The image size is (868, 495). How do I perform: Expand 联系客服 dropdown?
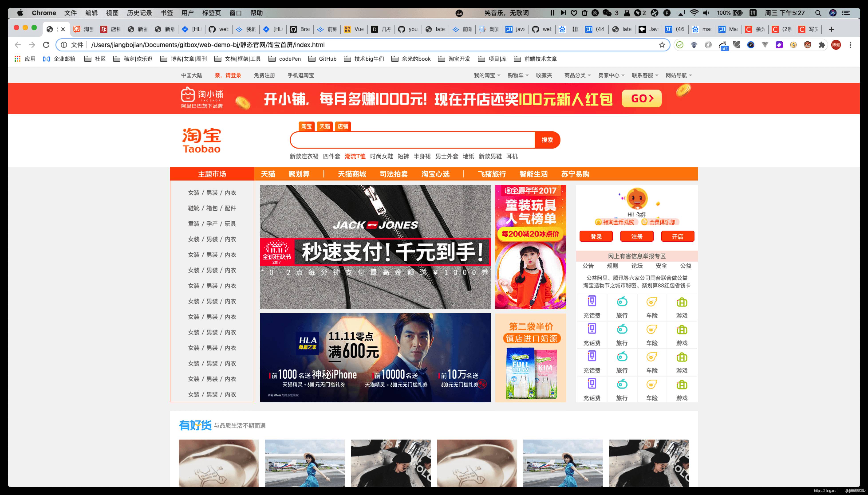click(x=645, y=75)
